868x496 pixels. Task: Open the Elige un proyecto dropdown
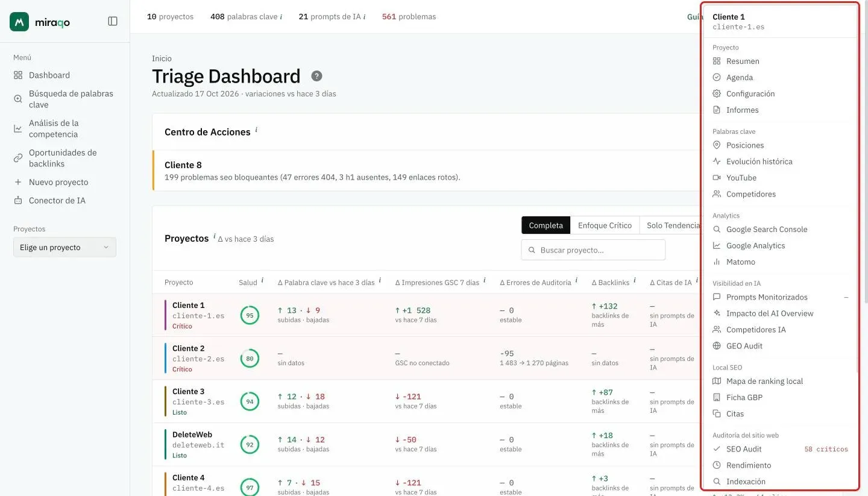point(64,247)
